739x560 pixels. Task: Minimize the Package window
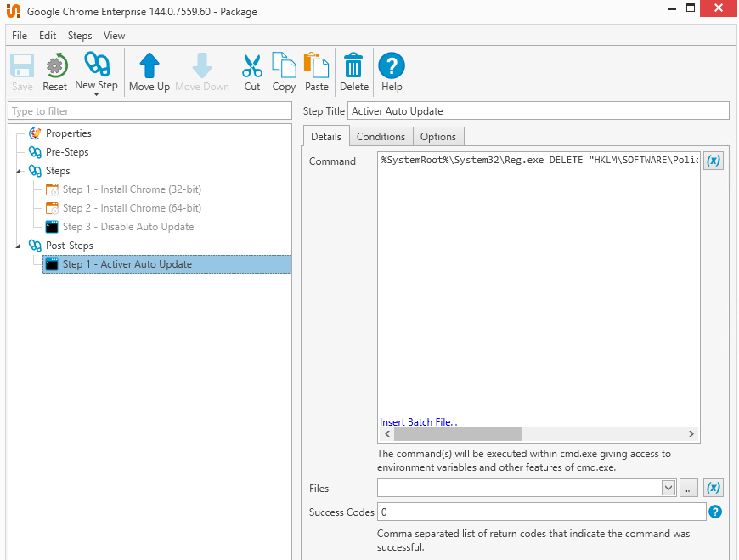pos(672,9)
